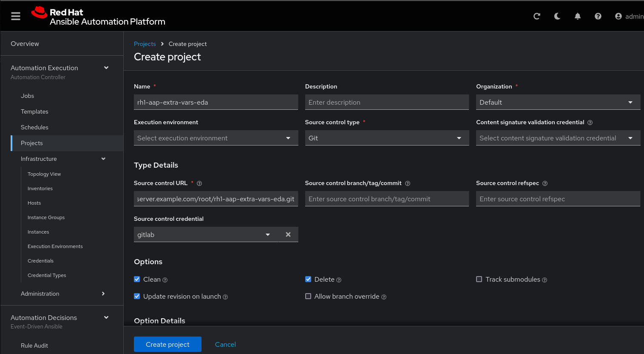Show help for Update revision on launch

(x=225, y=297)
